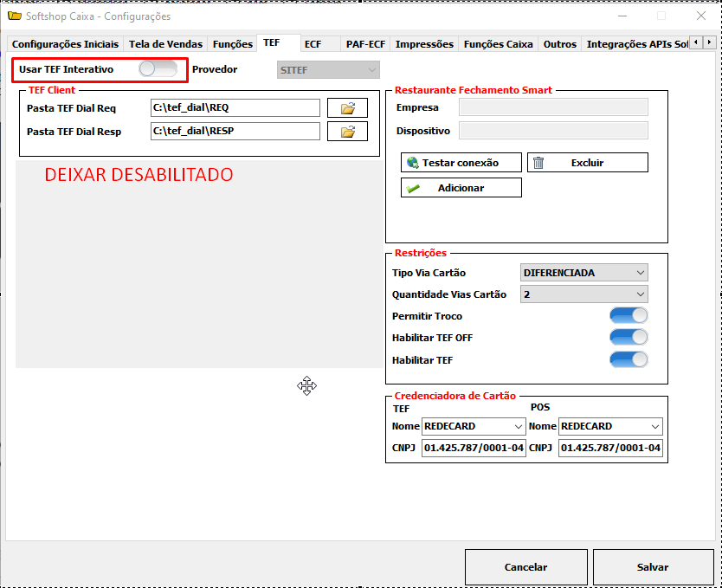Open the Impressões tab
The height and width of the screenshot is (588, 722).
(424, 44)
